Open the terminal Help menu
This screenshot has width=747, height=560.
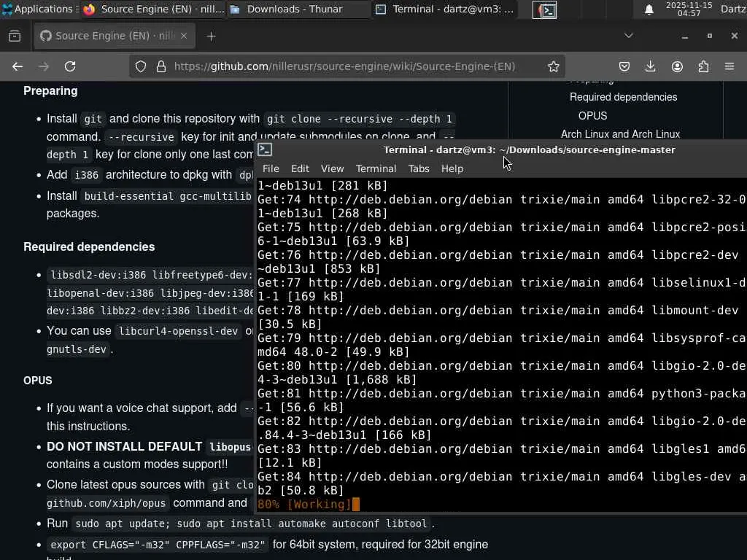[x=452, y=168]
